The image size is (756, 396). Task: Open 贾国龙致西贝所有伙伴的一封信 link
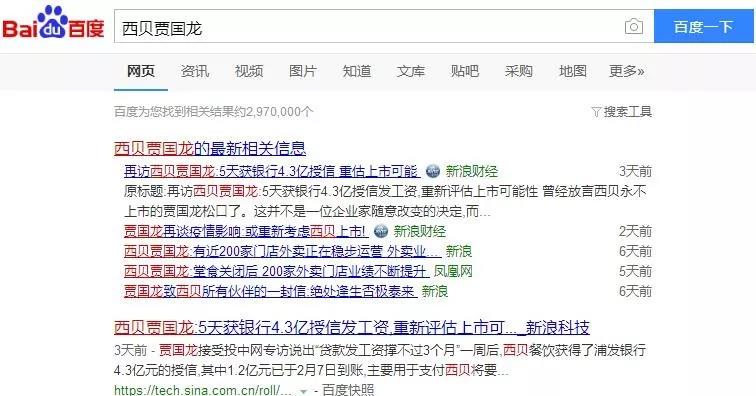pyautogui.click(x=270, y=291)
